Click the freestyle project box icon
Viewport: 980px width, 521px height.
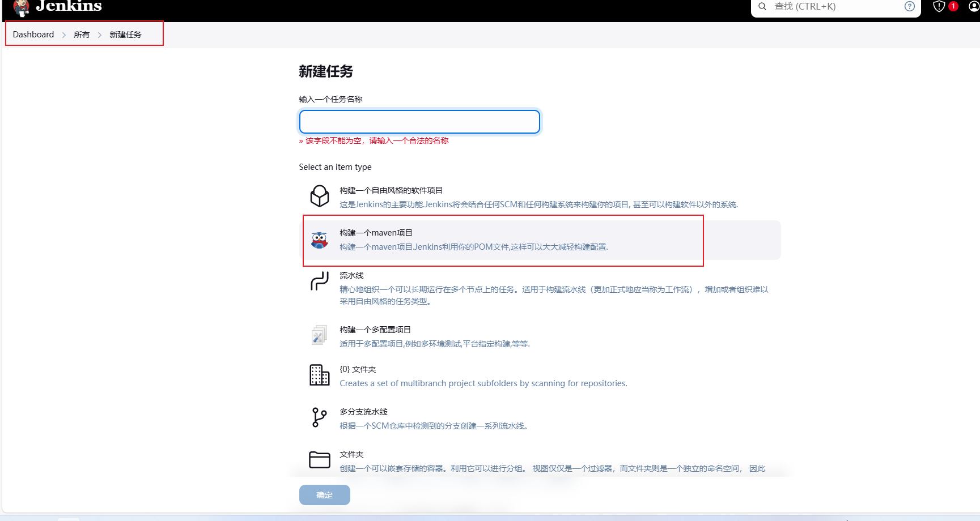(320, 196)
